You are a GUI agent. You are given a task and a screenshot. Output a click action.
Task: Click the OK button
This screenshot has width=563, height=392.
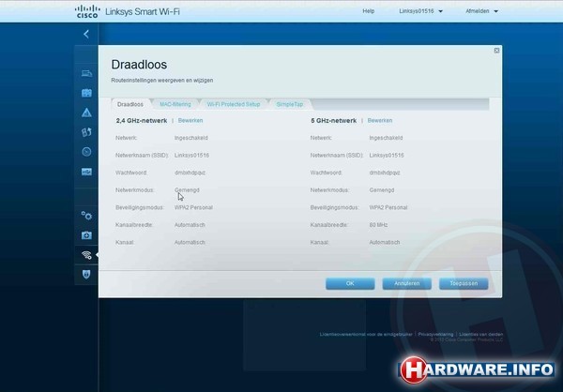pos(350,283)
